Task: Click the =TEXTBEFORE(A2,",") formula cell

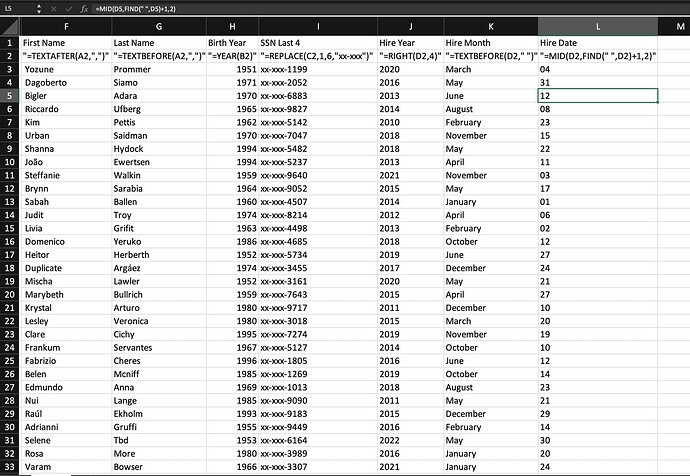Action: (159, 56)
